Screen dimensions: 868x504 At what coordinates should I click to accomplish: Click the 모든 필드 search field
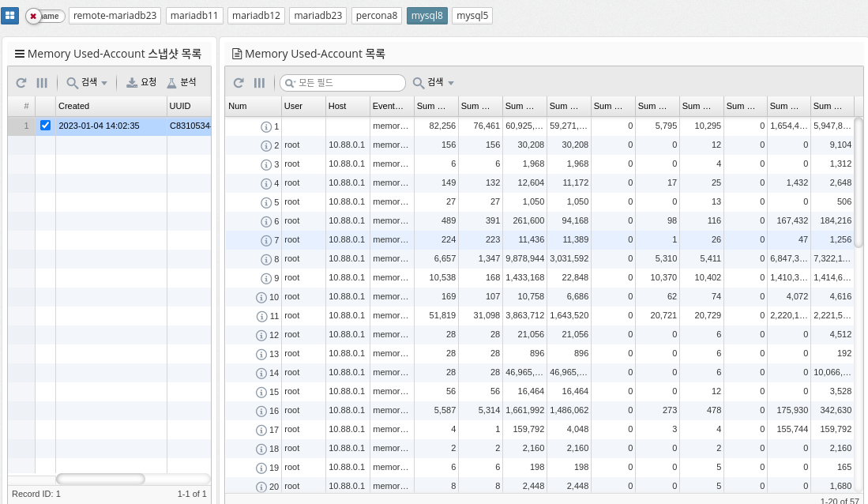(344, 83)
